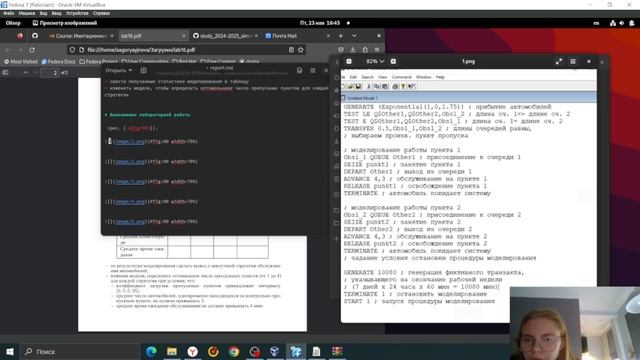Open the image viewer hamburger menu

573,61
